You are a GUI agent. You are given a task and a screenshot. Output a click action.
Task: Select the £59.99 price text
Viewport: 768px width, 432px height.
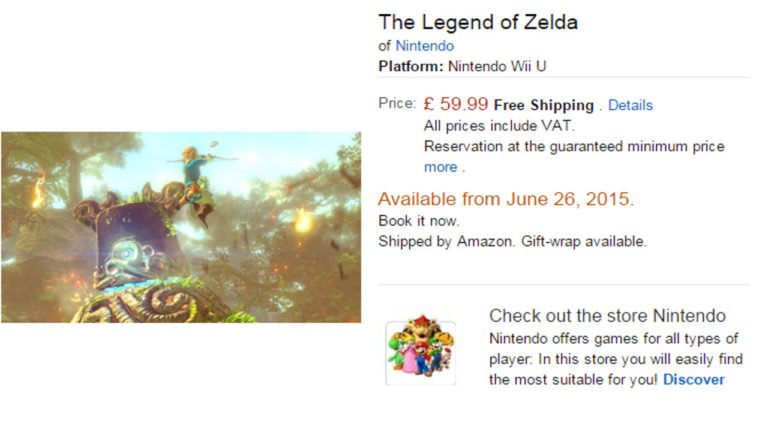456,103
